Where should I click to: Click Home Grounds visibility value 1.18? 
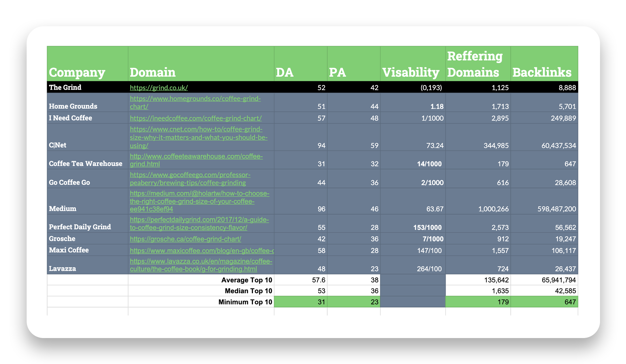click(437, 107)
